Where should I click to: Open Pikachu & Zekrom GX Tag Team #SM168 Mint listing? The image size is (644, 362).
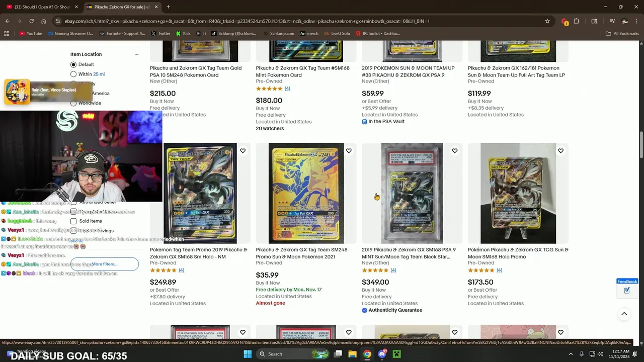tap(303, 71)
